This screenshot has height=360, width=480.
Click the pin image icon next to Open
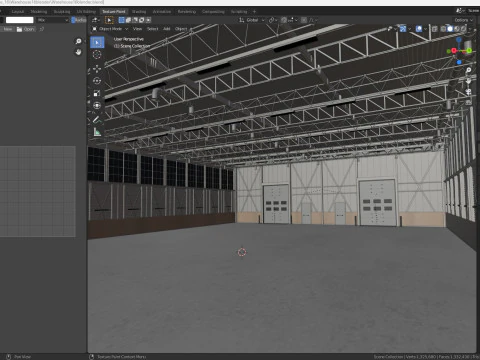coord(42,29)
